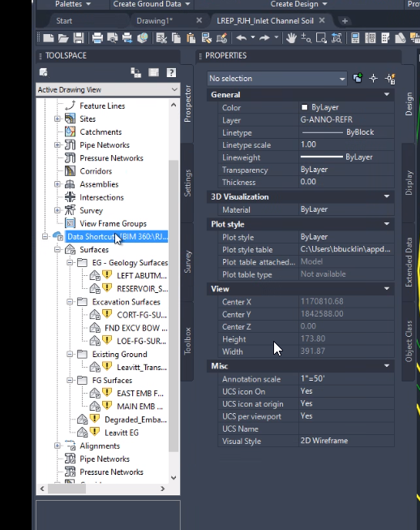This screenshot has width=420, height=530.
Task: Open the Settings tab in Toolspace
Action: 187,183
